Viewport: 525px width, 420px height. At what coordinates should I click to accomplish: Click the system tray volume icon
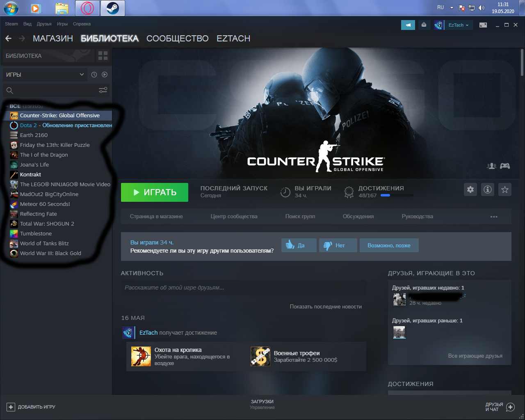click(x=482, y=8)
